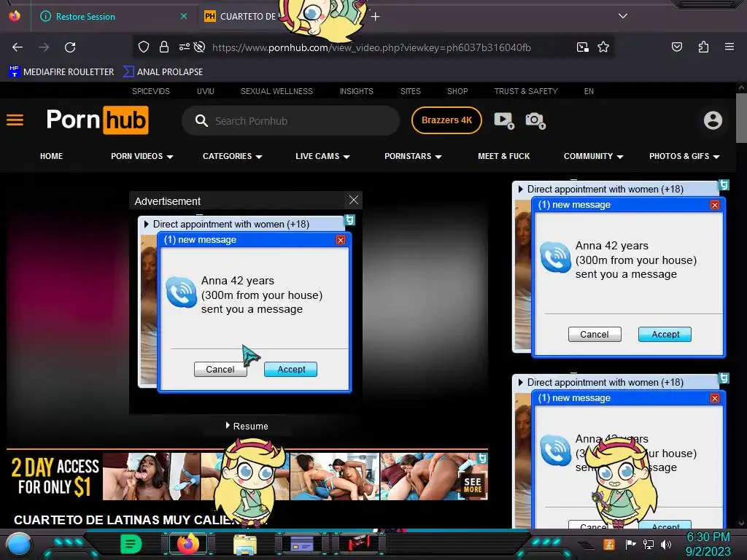747x560 pixels.
Task: Click Accept in the upper right sidebar ad
Action: click(665, 334)
